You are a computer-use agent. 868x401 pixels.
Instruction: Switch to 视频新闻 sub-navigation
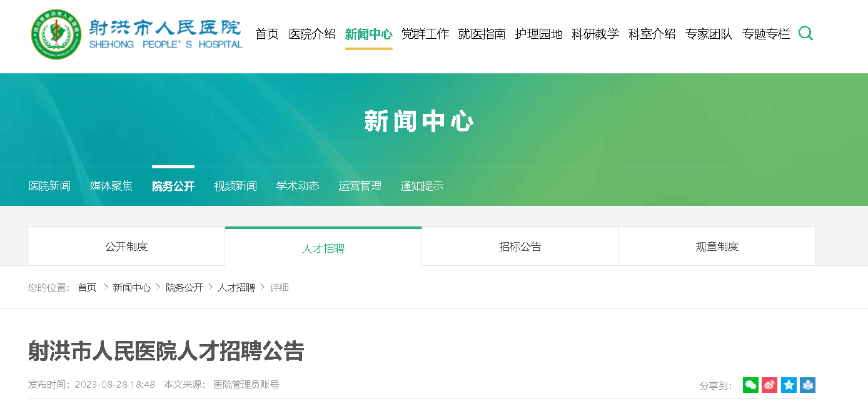(x=235, y=186)
